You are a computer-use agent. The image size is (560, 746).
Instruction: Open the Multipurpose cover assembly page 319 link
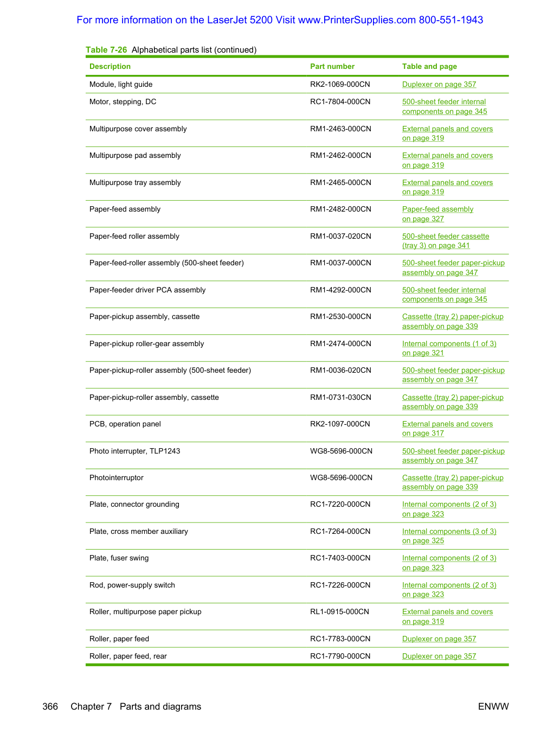click(x=447, y=133)
